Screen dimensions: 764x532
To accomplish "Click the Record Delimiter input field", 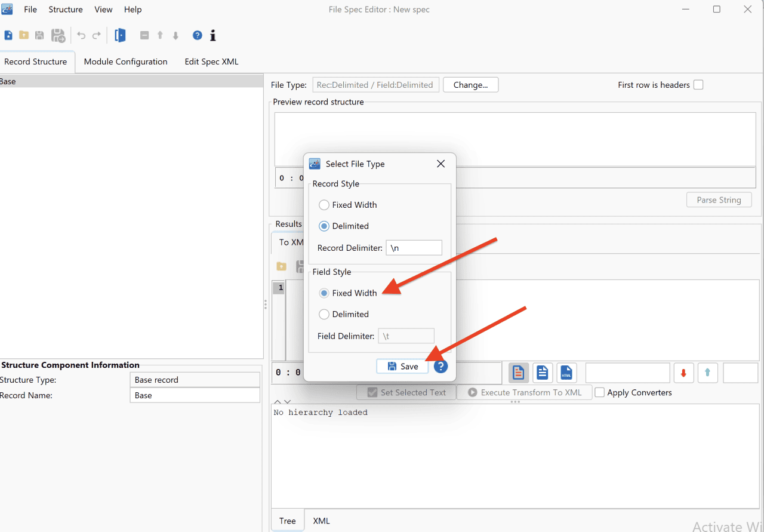I will coord(414,248).
